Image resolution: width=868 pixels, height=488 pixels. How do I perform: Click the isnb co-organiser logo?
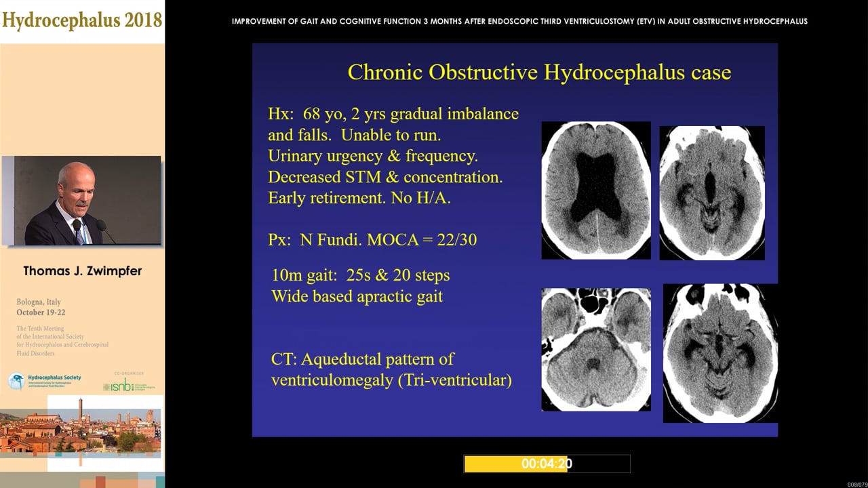pyautogui.click(x=130, y=384)
